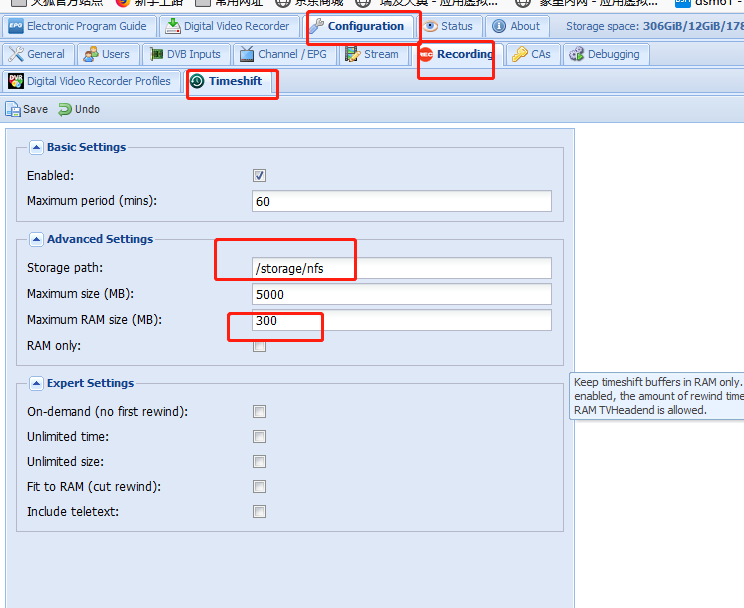
Task: Open Digital Video Recorder Profiles subtab
Action: (x=91, y=81)
